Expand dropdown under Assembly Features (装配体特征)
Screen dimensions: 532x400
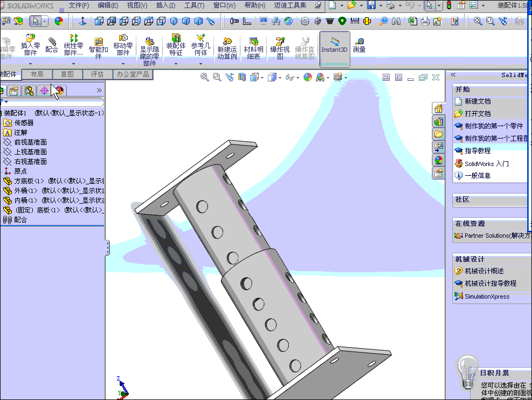coord(176,64)
